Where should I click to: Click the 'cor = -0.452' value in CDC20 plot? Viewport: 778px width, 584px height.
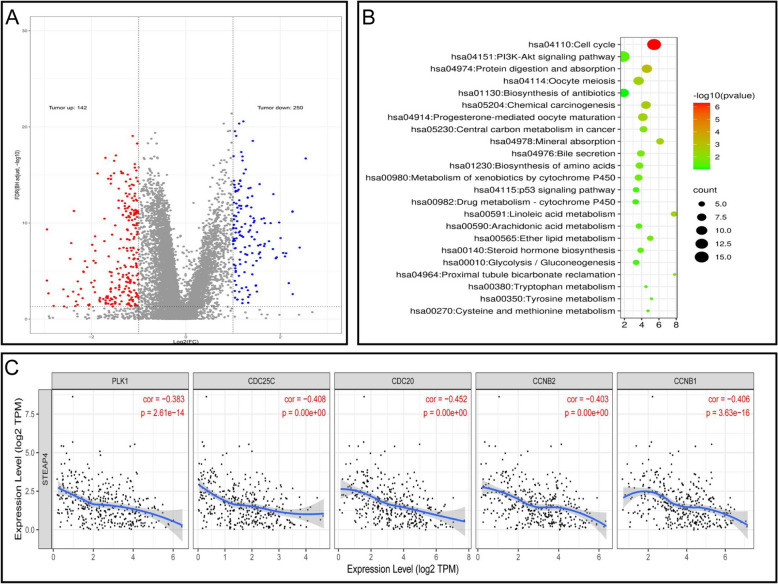coord(446,399)
